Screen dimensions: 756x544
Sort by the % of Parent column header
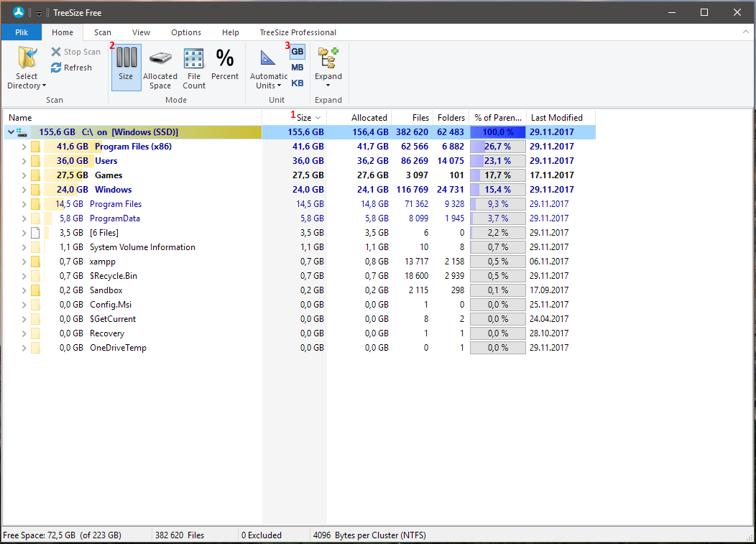[497, 118]
